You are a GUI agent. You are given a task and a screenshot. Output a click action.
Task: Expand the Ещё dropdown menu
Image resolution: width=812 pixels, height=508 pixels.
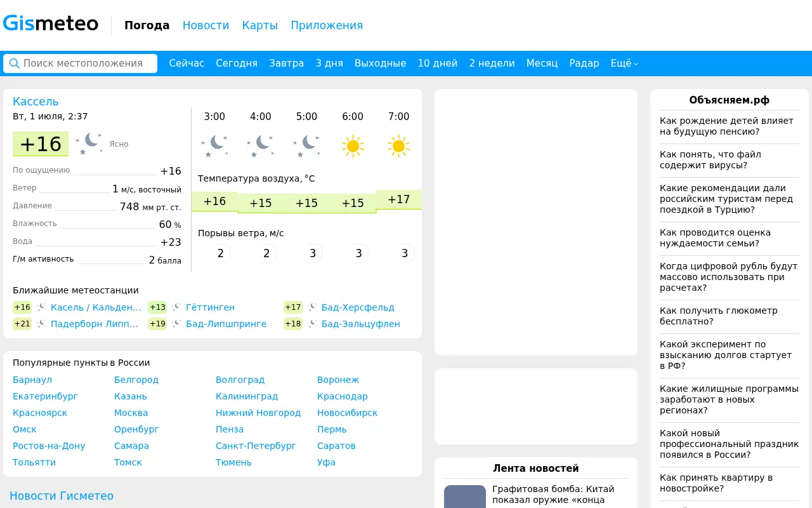(x=624, y=63)
